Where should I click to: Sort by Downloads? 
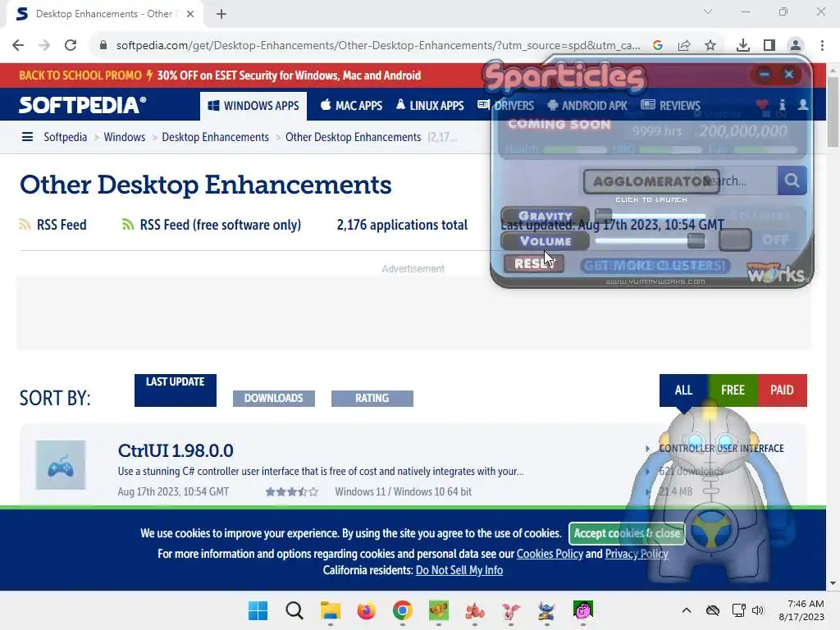[x=274, y=398]
